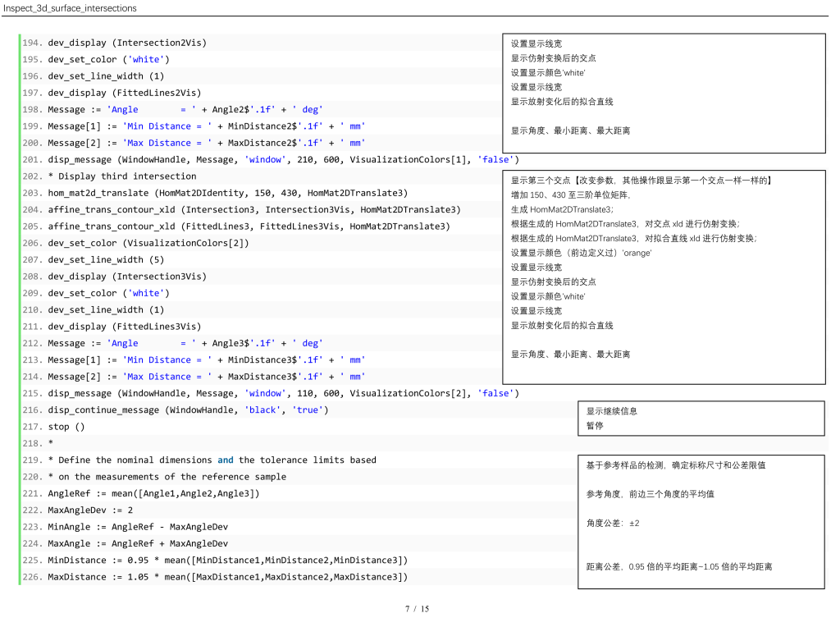Screen dimensions: 840x627
Task: Click MaxAngleDev := 2 line
Action: tap(90, 510)
